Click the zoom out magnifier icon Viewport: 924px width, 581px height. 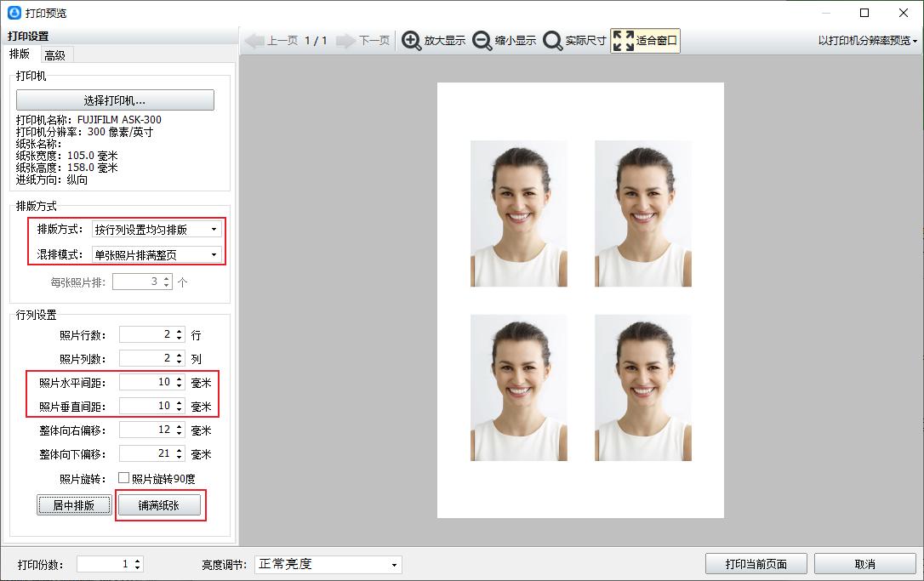[x=482, y=41]
